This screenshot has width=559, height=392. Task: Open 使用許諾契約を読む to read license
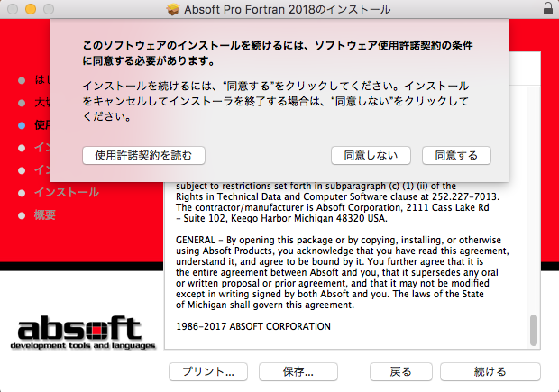143,155
